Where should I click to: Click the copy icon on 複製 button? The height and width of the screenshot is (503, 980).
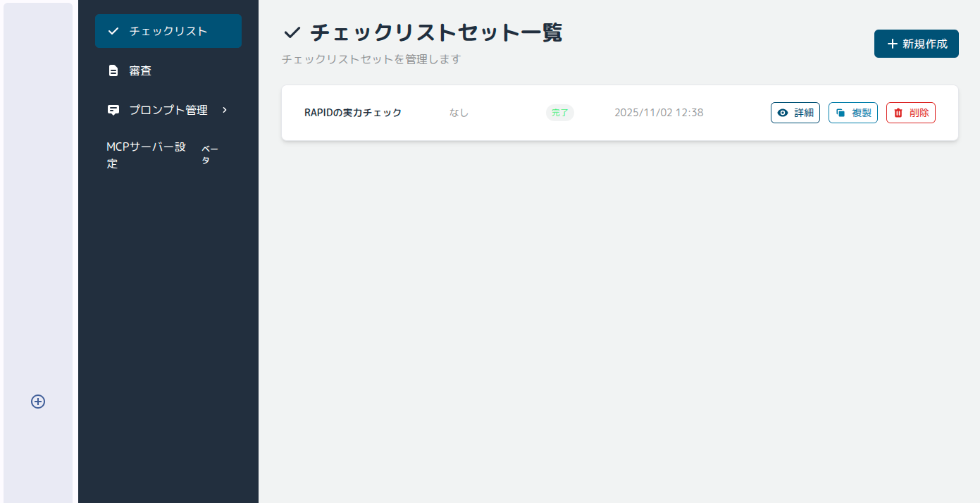pos(841,113)
